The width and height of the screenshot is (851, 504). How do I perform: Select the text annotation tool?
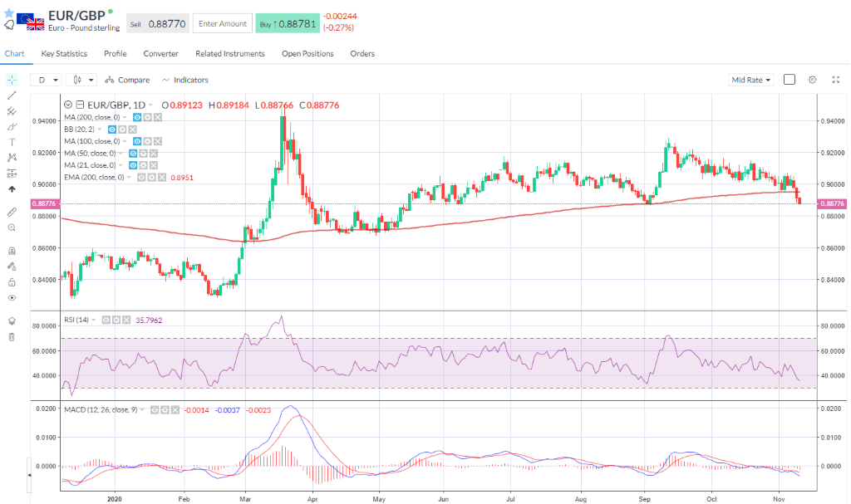(12, 142)
